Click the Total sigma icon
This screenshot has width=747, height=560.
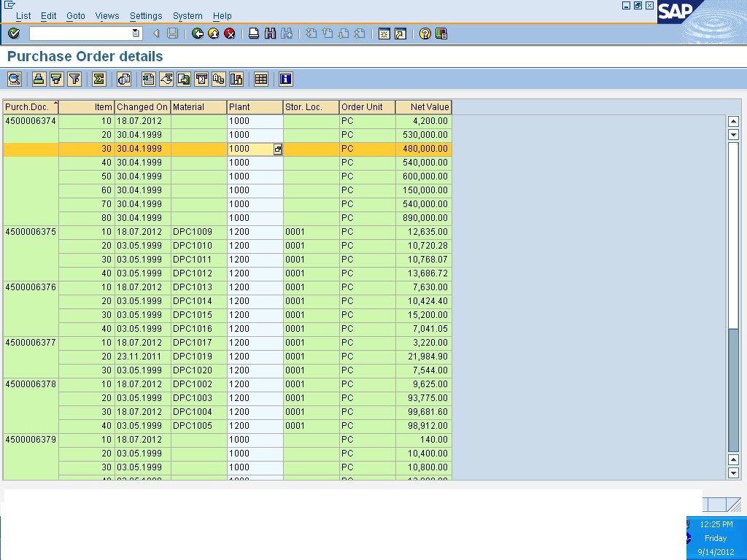tap(99, 79)
